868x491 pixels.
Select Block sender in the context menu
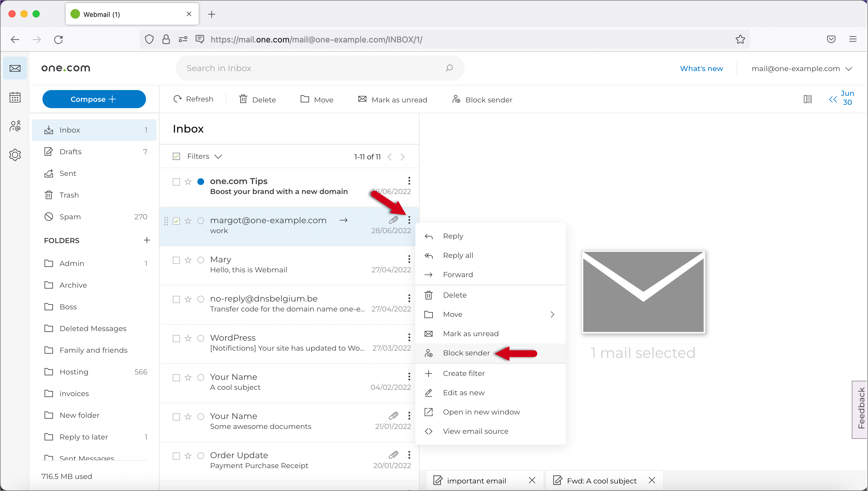[x=466, y=353]
